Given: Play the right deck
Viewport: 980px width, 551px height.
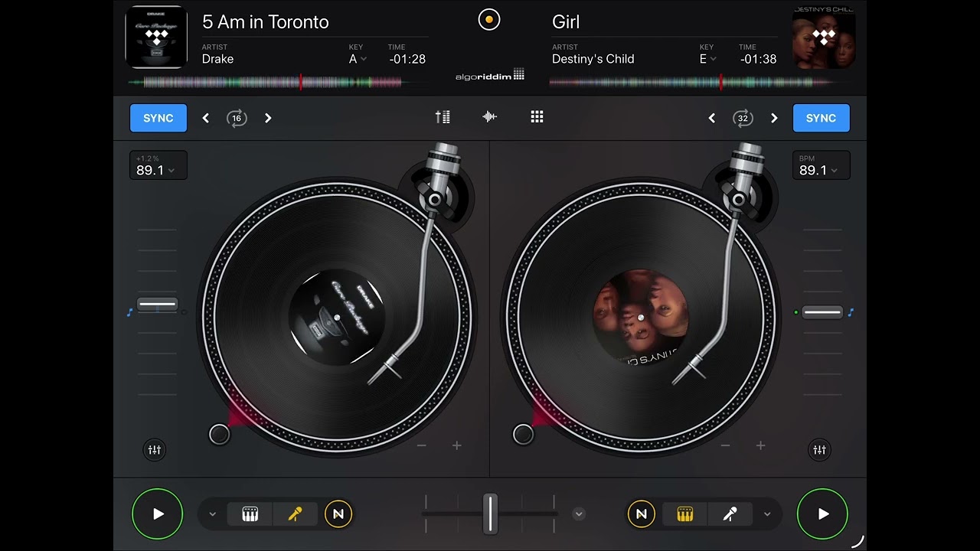Looking at the screenshot, I should [822, 514].
